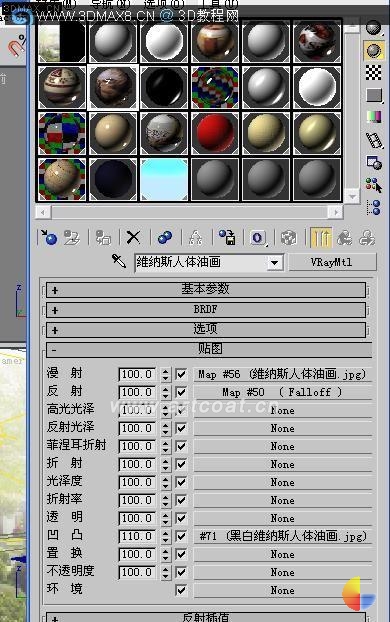390x622 pixels.
Task: Open the Map #50 Falloff button
Action: [x=282, y=392]
